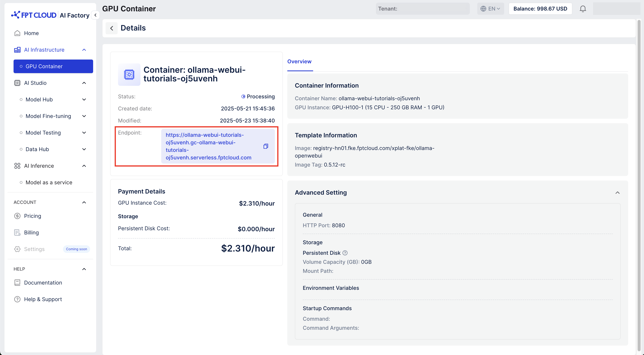Collapse the AI Studio section
The image size is (644, 355).
click(84, 83)
